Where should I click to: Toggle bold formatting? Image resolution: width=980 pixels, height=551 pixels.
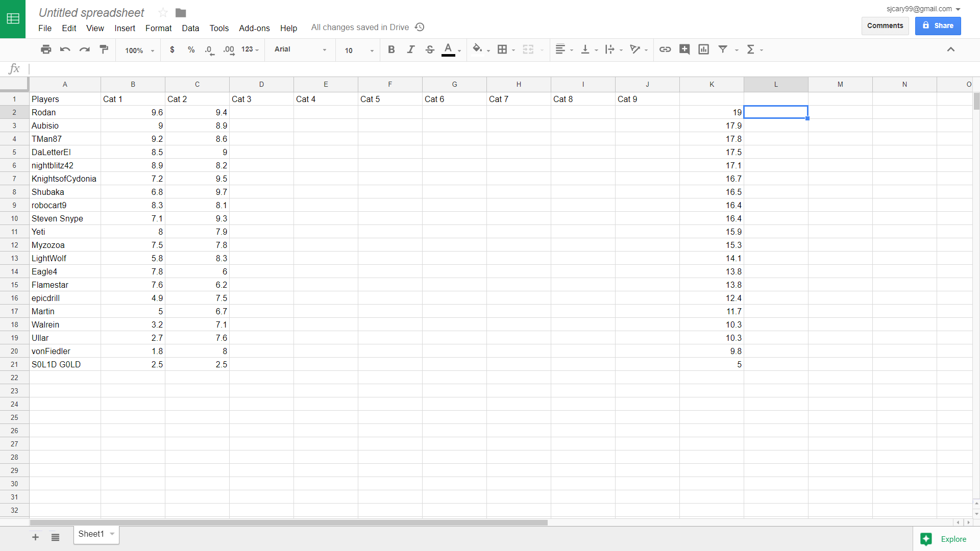[x=391, y=49]
